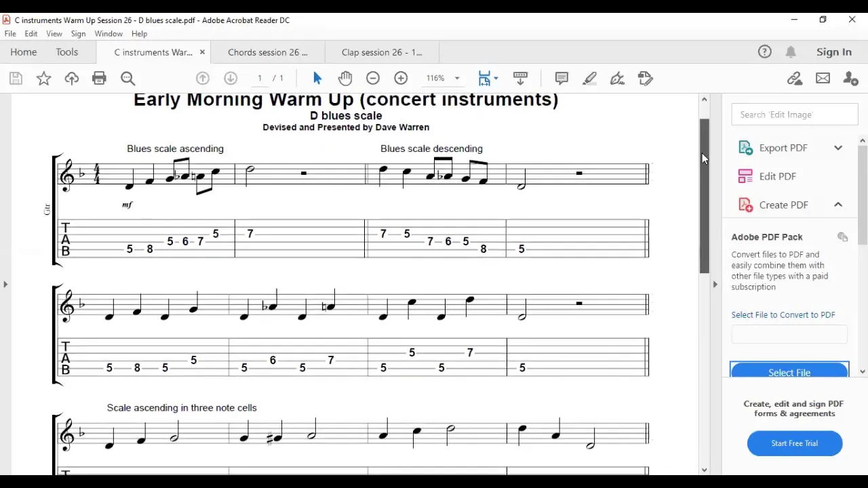The image size is (868, 488).
Task: Click the share with others person icon
Action: point(850,79)
